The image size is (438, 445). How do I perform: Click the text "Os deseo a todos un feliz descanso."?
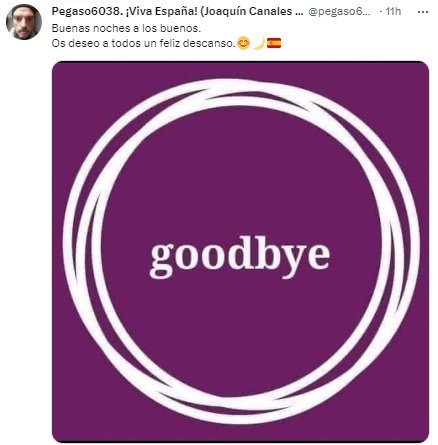click(x=144, y=43)
